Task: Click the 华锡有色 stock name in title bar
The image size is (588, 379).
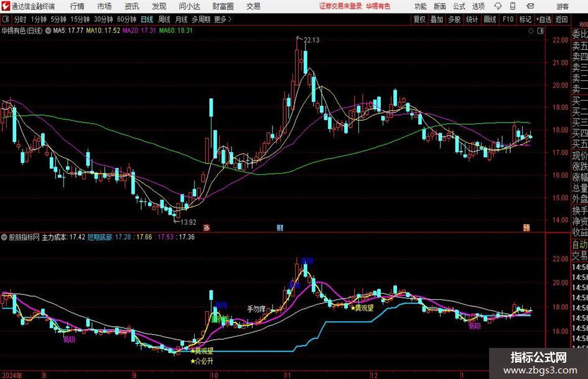Action: pos(378,6)
